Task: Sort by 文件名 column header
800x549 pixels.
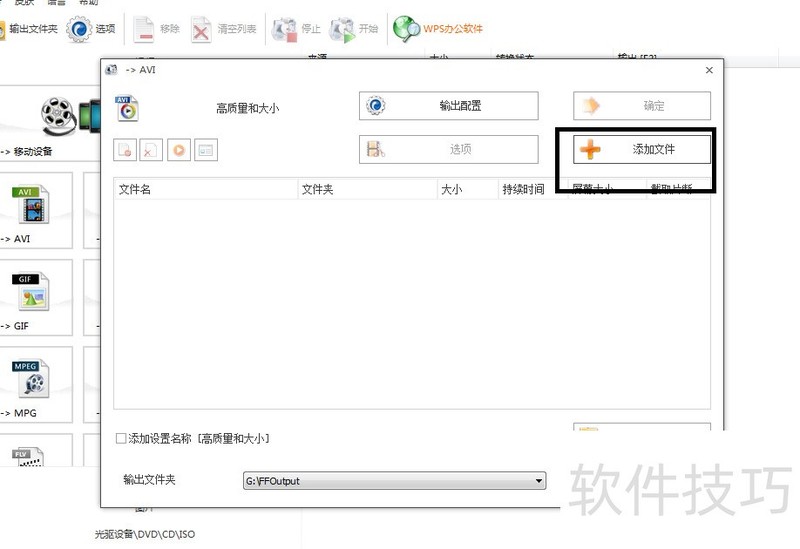Action: pos(206,189)
